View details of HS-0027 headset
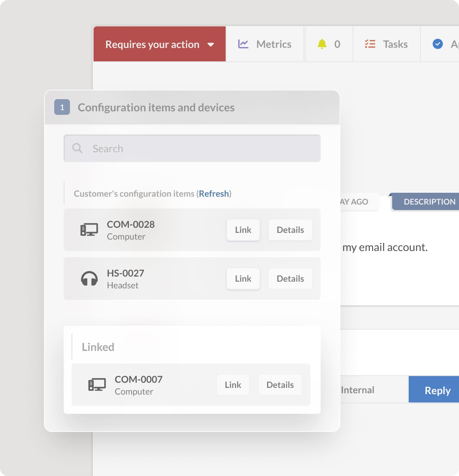This screenshot has height=476, width=459. pos(290,279)
